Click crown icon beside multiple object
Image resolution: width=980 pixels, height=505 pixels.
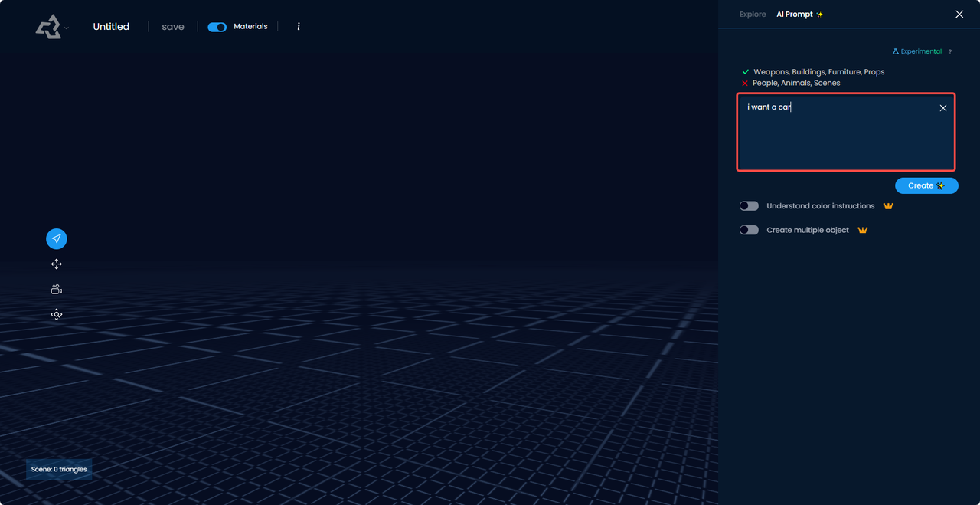[863, 230]
